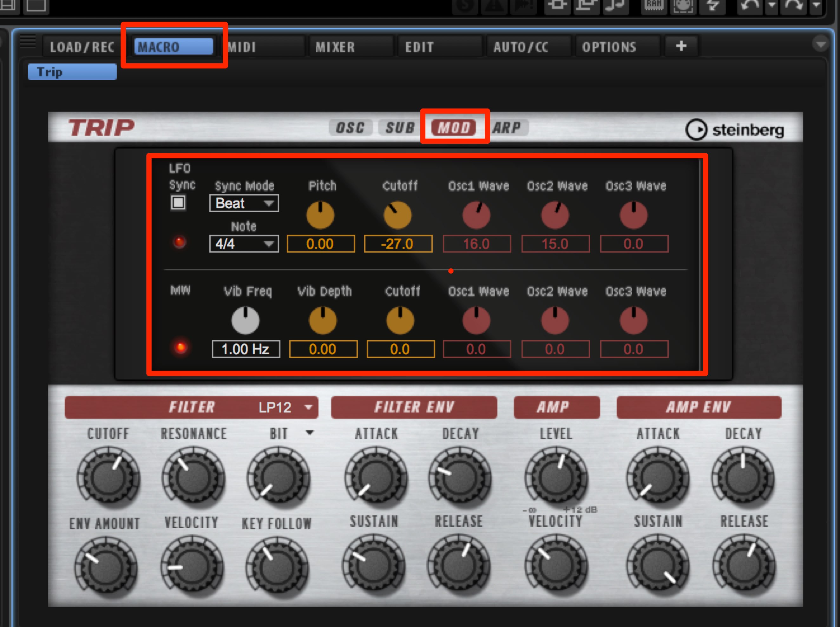This screenshot has height=627, width=840.
Task: Click the Vib Depth knob
Action: pyautogui.click(x=323, y=320)
